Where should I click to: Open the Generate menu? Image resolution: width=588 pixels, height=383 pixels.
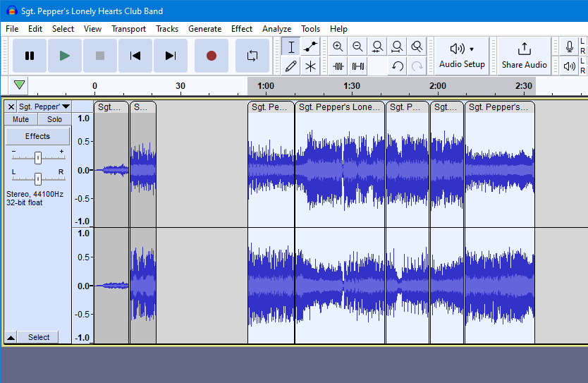click(204, 29)
